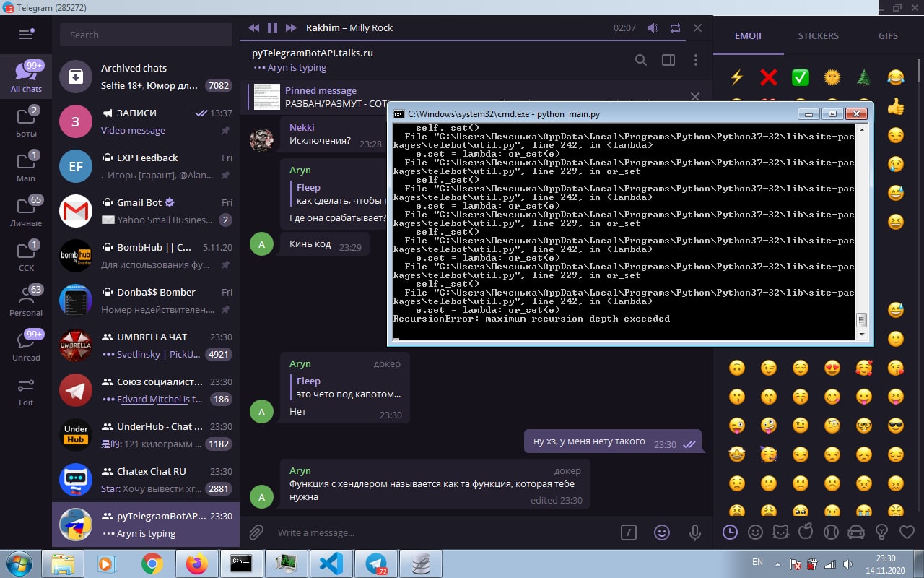Insert the Christmas tree emoji
The image size is (924, 578).
(863, 77)
